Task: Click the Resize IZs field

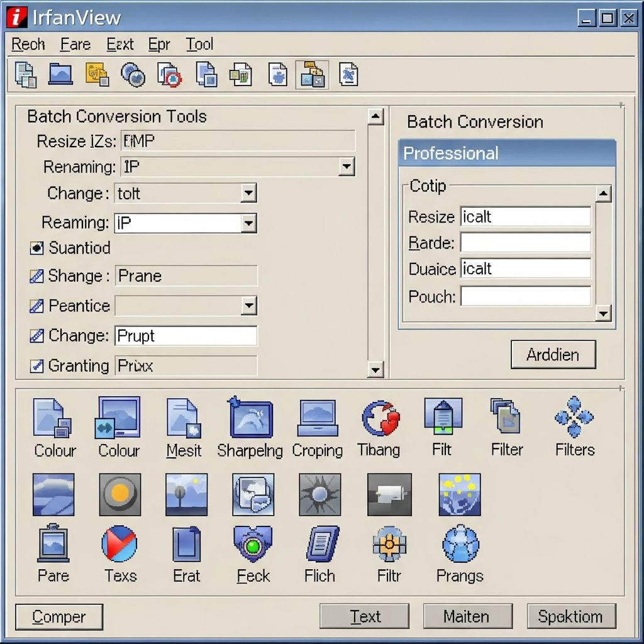Action: coord(238,141)
